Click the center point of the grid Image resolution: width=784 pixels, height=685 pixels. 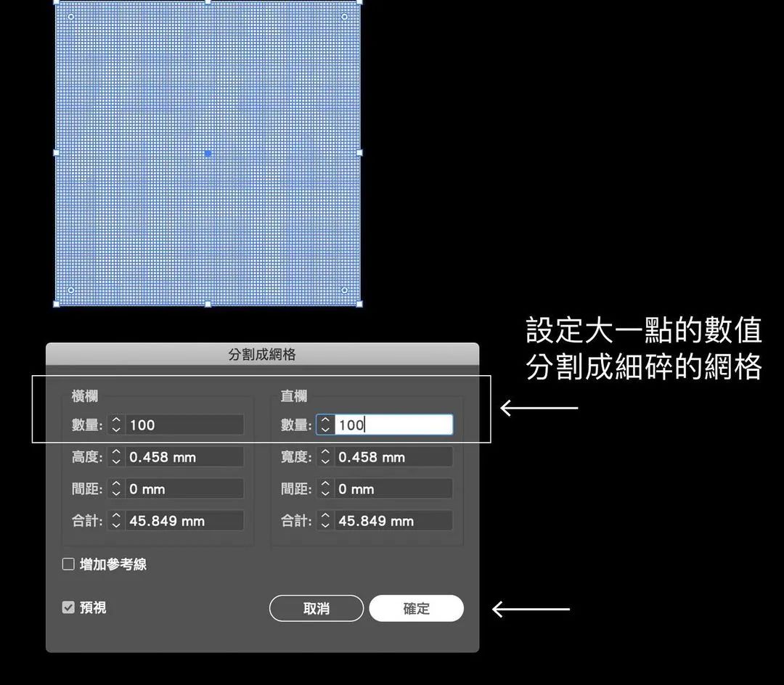208,154
